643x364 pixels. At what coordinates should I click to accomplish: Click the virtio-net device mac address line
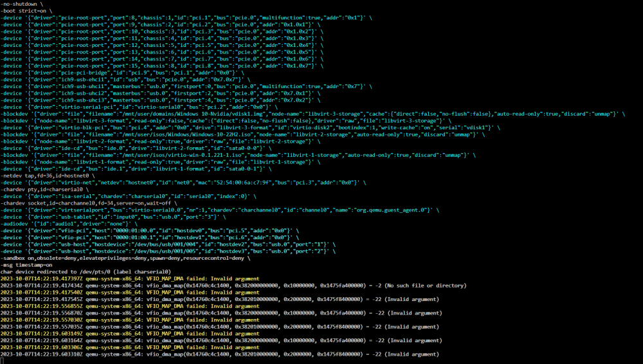click(x=183, y=183)
